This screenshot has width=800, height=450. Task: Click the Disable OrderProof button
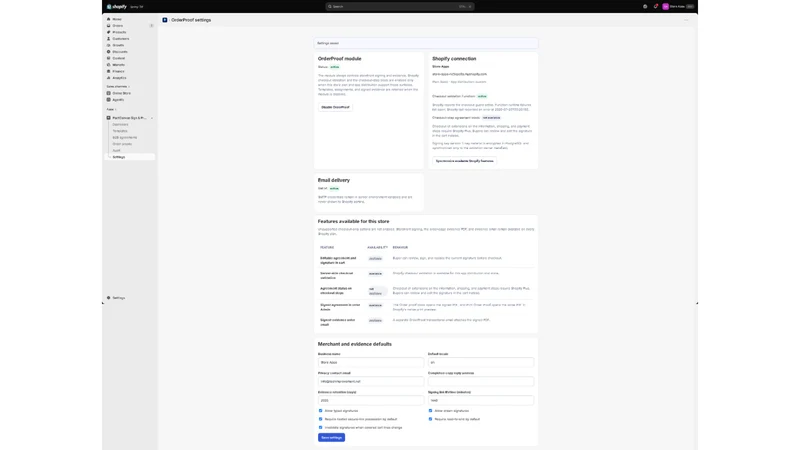coord(335,107)
